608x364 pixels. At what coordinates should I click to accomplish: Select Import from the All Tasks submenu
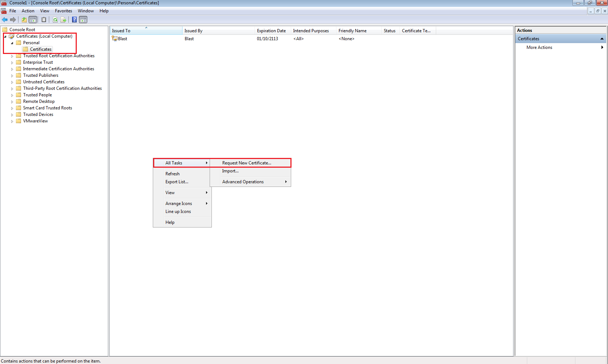[x=230, y=171]
